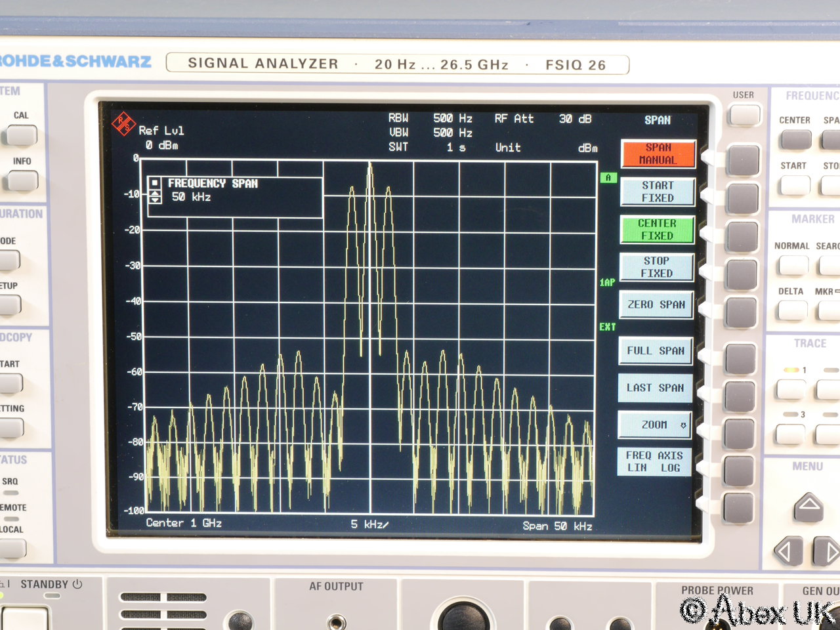This screenshot has height=630, width=840.
Task: Click the frequency span value field
Action: [192, 197]
